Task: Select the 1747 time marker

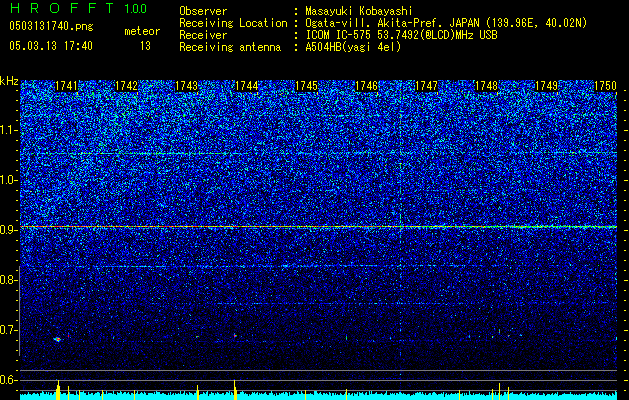Action: pyautogui.click(x=426, y=86)
